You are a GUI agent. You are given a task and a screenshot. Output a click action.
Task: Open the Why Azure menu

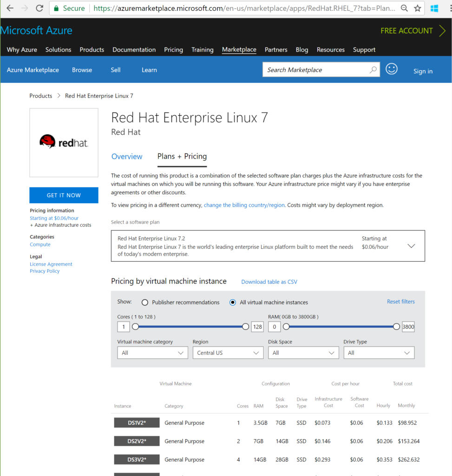point(22,50)
